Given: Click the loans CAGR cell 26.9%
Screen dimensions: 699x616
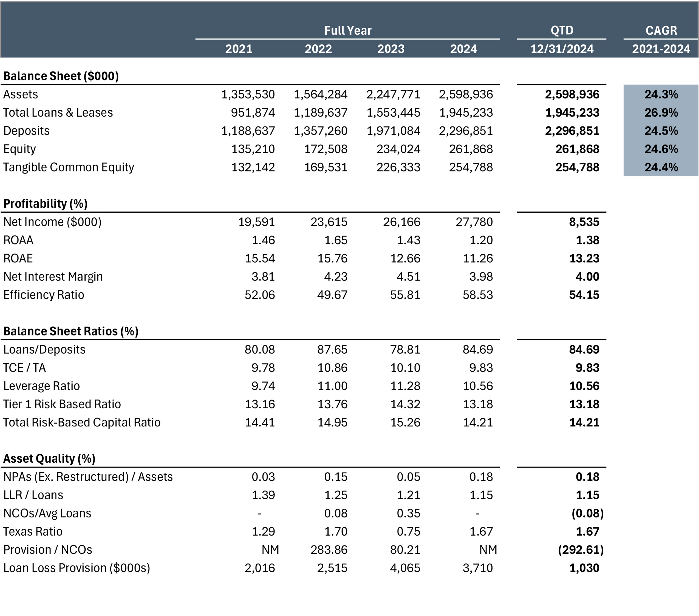Looking at the screenshot, I should coord(661,112).
